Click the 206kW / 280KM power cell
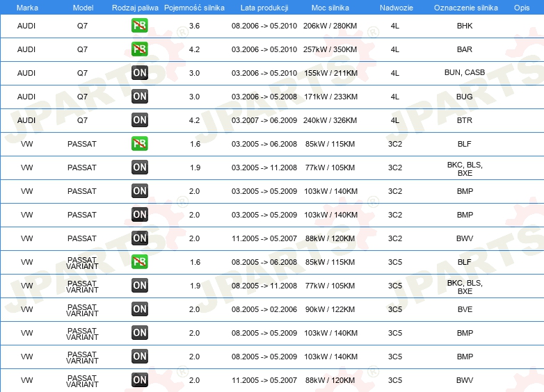This screenshot has height=392, width=544. pyautogui.click(x=330, y=26)
